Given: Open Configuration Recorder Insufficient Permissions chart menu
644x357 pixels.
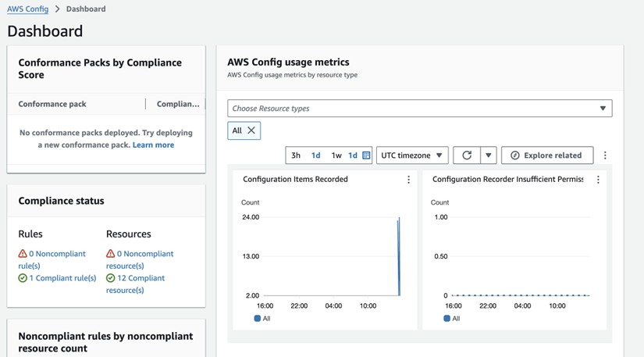Looking at the screenshot, I should tap(598, 180).
